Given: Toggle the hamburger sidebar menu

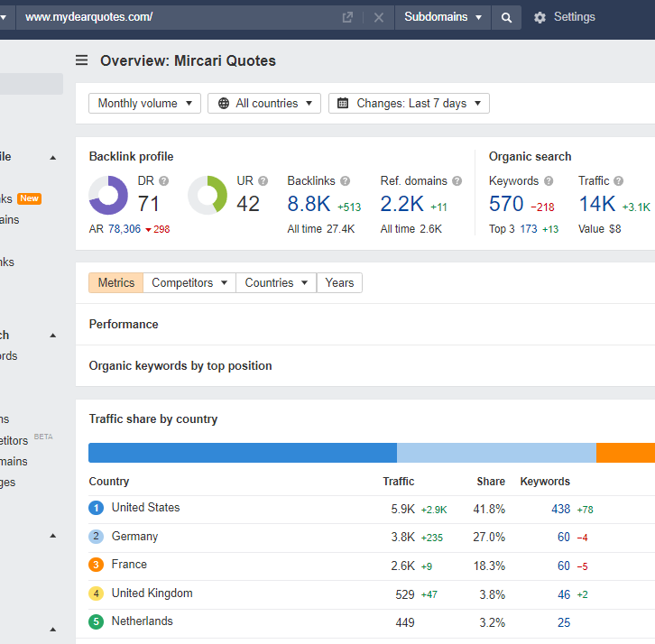Looking at the screenshot, I should (x=81, y=60).
